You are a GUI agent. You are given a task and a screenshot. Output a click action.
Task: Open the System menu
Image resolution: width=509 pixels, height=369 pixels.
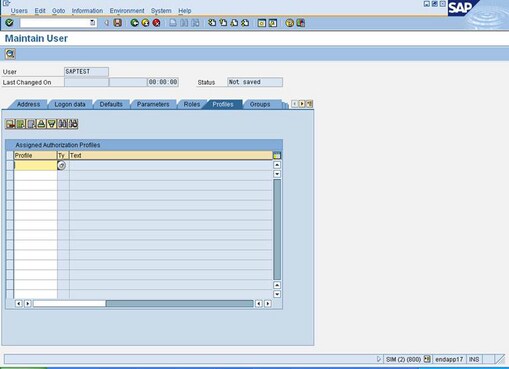[x=161, y=11]
